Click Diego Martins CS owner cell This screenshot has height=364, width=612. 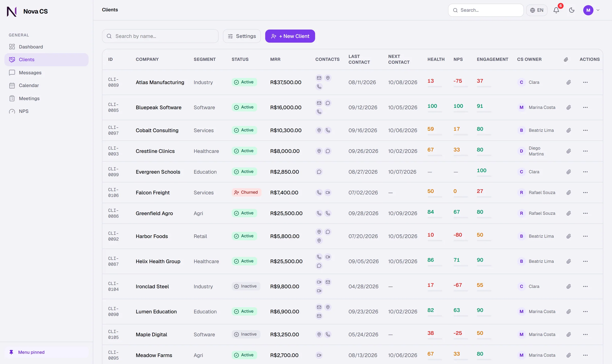(x=536, y=151)
